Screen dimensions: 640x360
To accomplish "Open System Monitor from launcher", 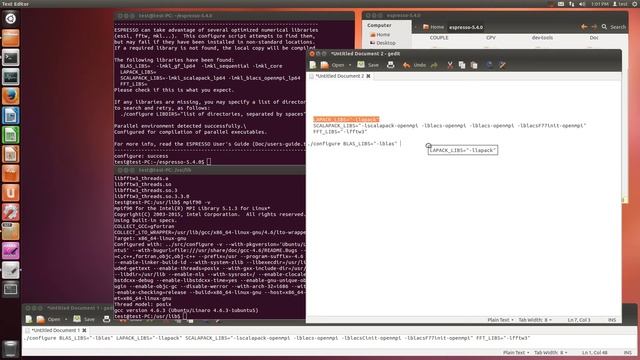I will click(x=11, y=77).
